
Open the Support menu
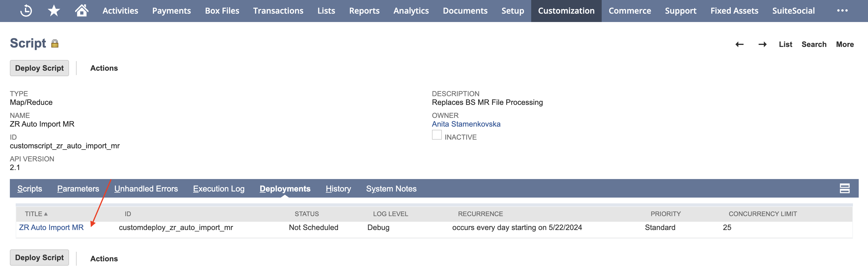tap(681, 11)
